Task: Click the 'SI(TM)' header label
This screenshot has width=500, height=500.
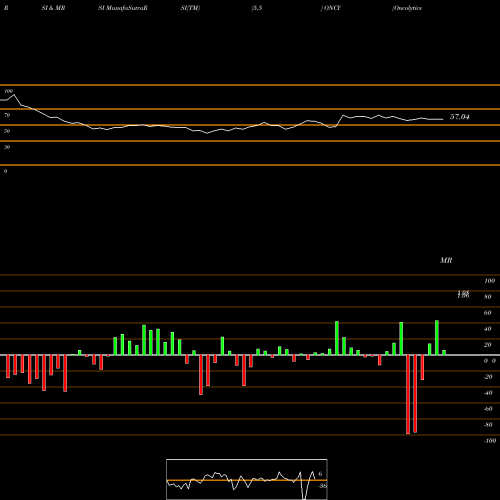Action: pyautogui.click(x=190, y=8)
